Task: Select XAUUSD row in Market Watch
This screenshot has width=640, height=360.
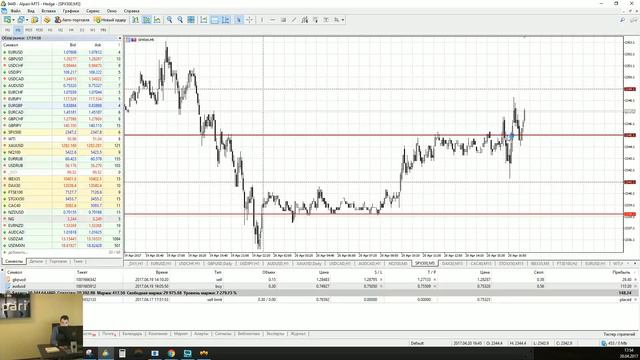Action: (x=62, y=145)
